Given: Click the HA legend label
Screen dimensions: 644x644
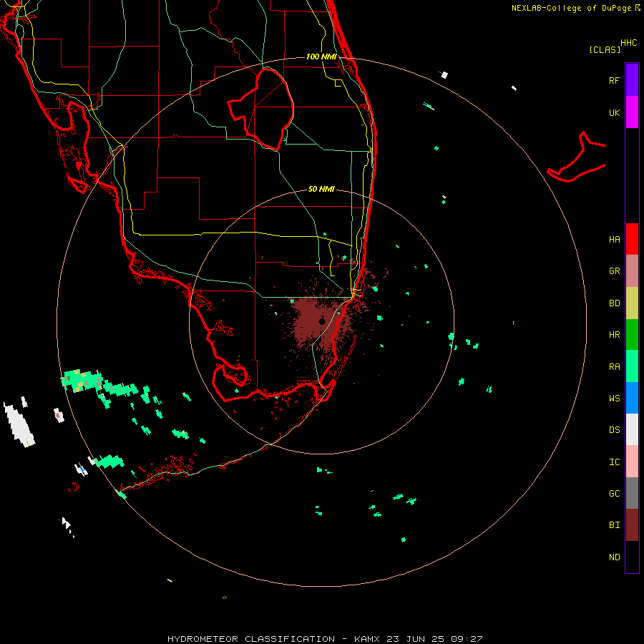Looking at the screenshot, I should click(x=614, y=240).
